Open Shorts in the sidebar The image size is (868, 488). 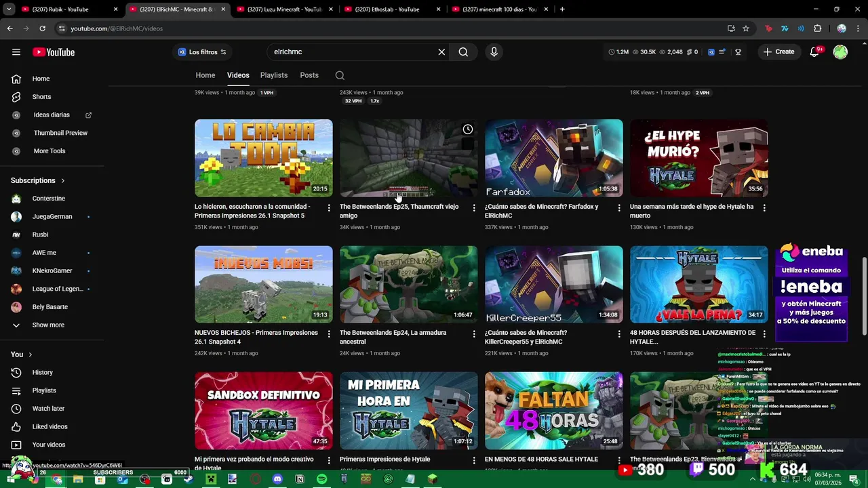[x=41, y=97]
